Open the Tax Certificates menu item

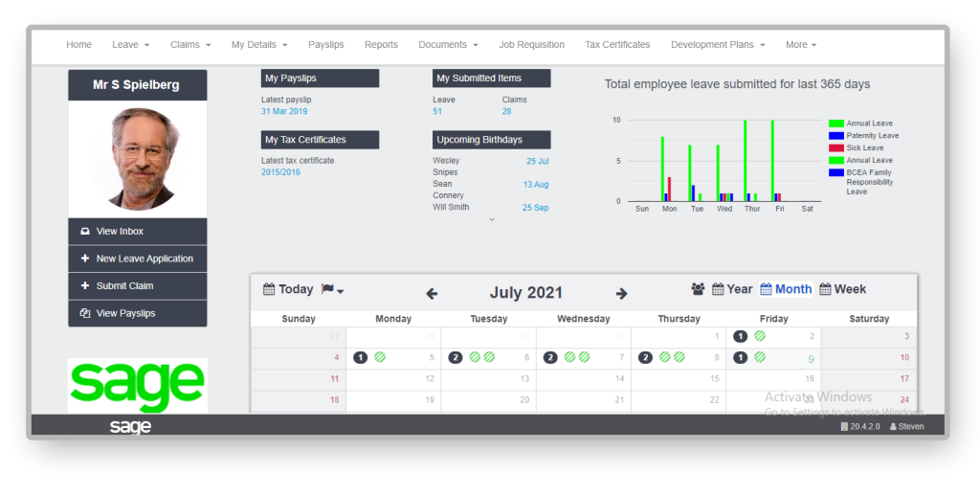tap(617, 45)
